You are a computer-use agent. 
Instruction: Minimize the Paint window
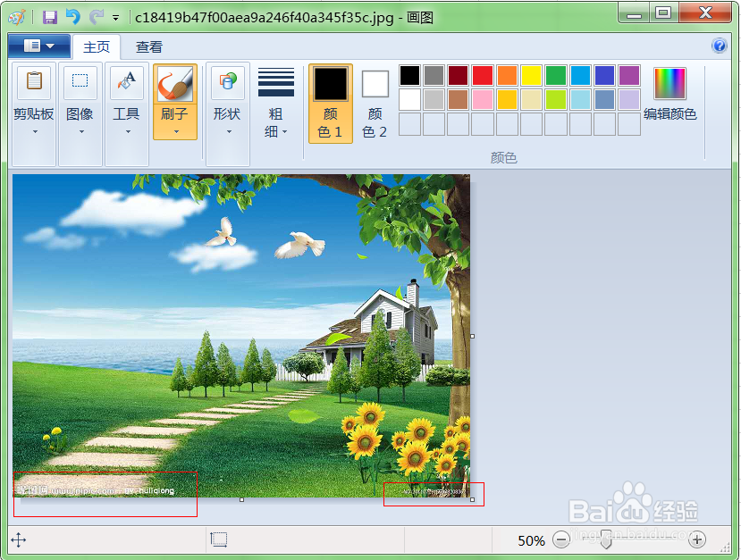(635, 13)
